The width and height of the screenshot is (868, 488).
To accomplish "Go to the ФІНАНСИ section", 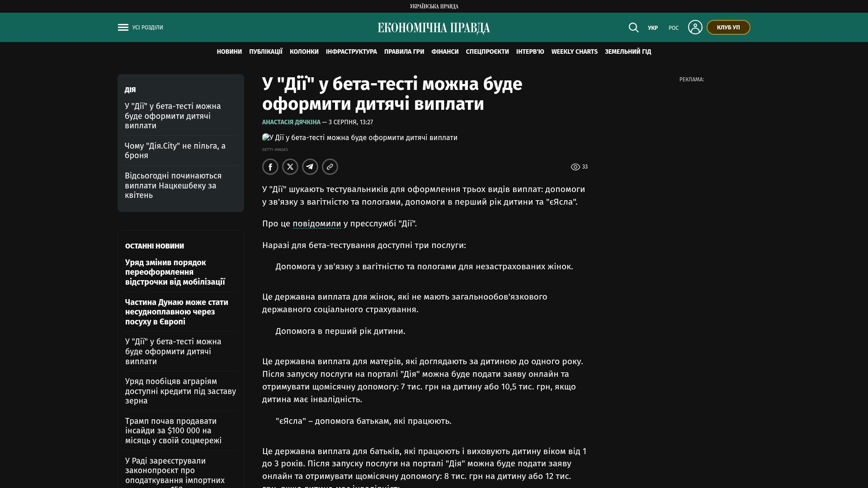I will tap(445, 52).
